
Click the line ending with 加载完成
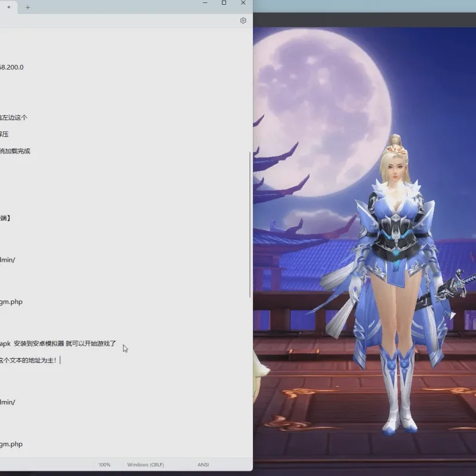tap(15, 151)
